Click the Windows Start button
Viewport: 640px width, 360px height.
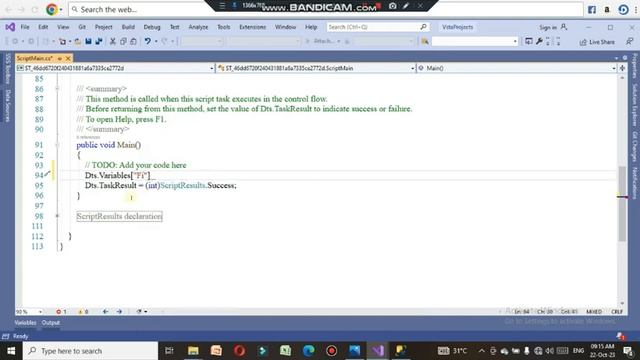pos(11,351)
